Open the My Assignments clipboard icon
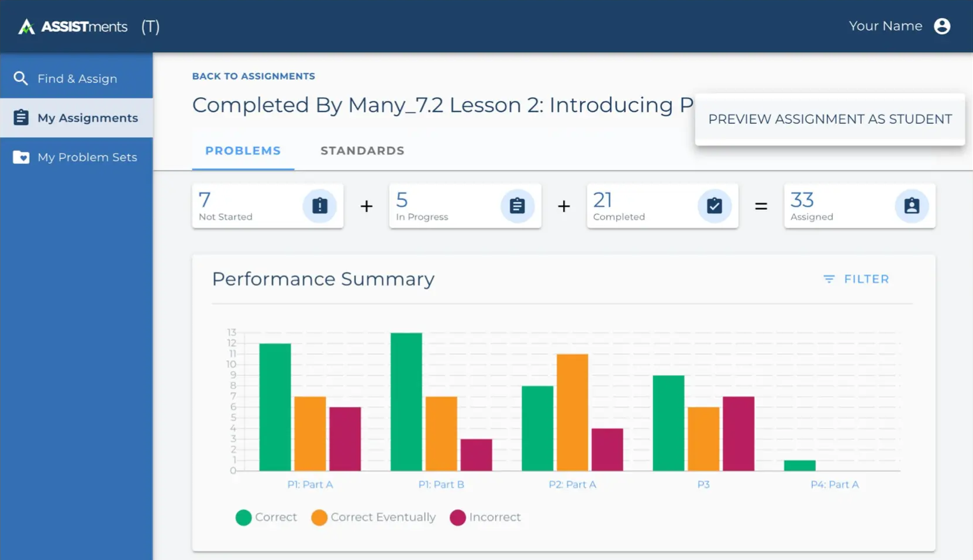973x560 pixels. point(21,117)
